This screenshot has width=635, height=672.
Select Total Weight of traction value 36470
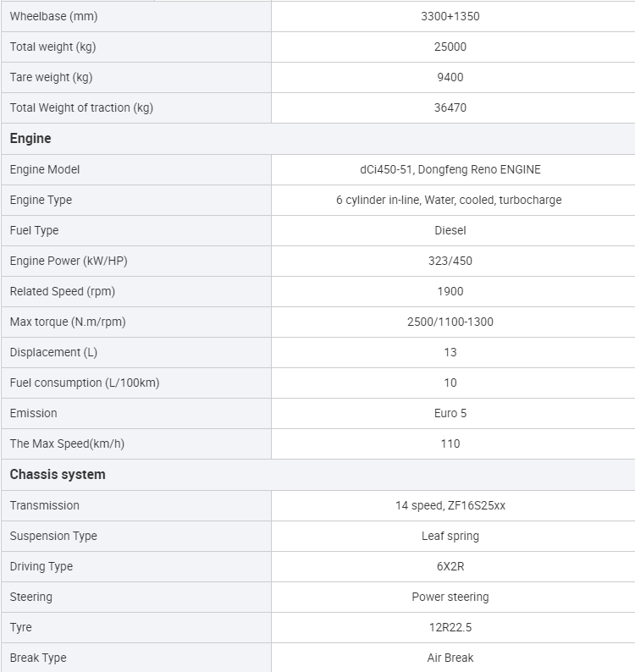click(450, 107)
